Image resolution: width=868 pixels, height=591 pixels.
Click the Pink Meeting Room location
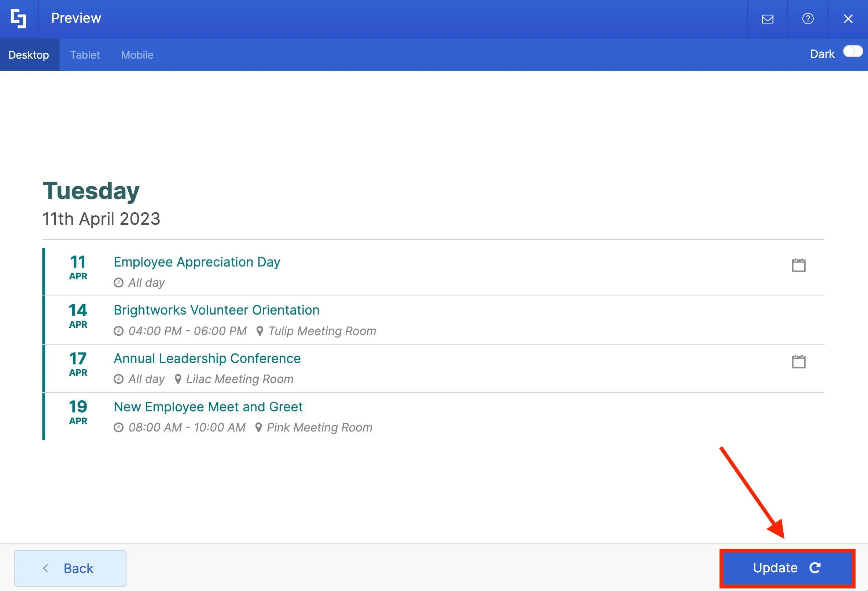point(320,427)
